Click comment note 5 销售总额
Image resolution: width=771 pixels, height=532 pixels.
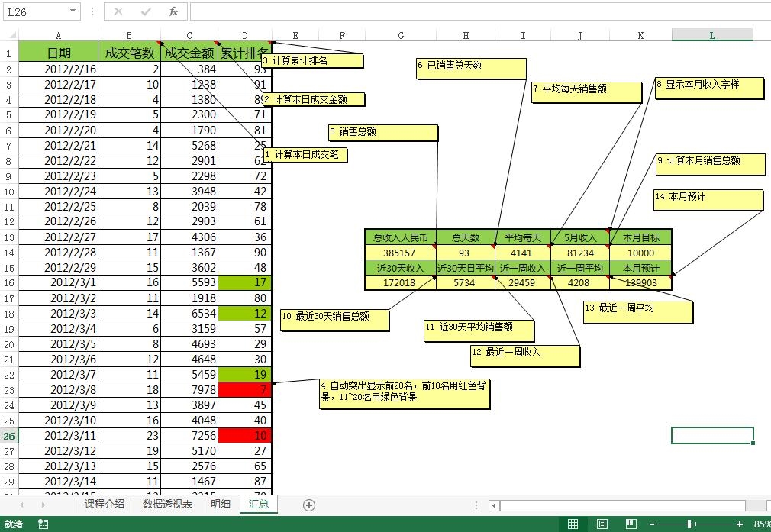[x=383, y=133]
